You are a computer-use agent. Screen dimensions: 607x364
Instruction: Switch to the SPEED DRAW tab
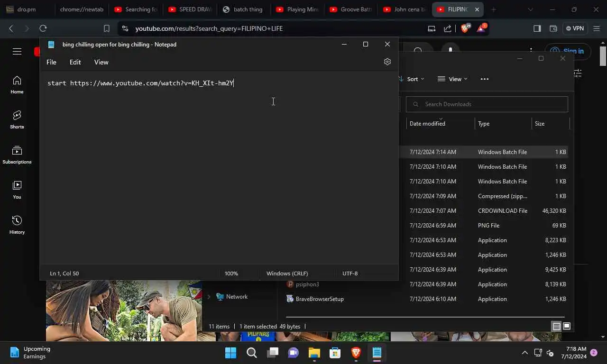(191, 9)
